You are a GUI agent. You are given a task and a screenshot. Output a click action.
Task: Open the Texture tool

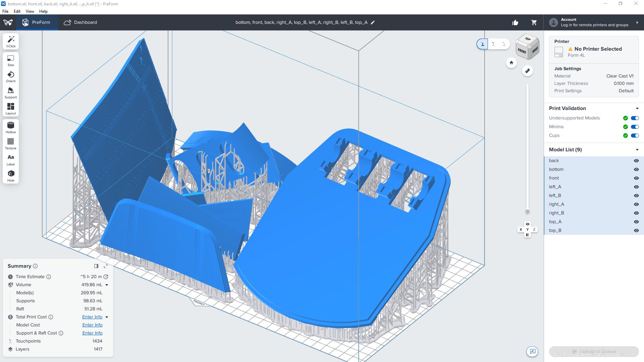click(11, 144)
